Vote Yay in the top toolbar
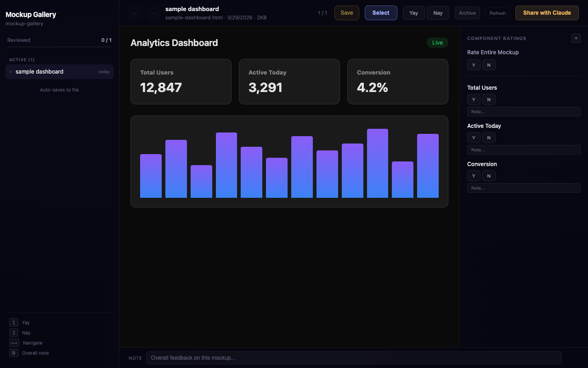 (x=413, y=13)
